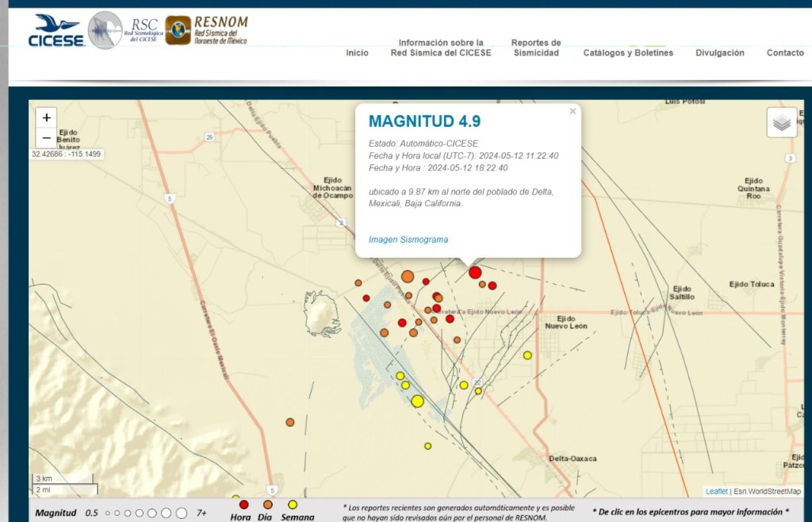Go to the Inicio menu

pos(357,53)
